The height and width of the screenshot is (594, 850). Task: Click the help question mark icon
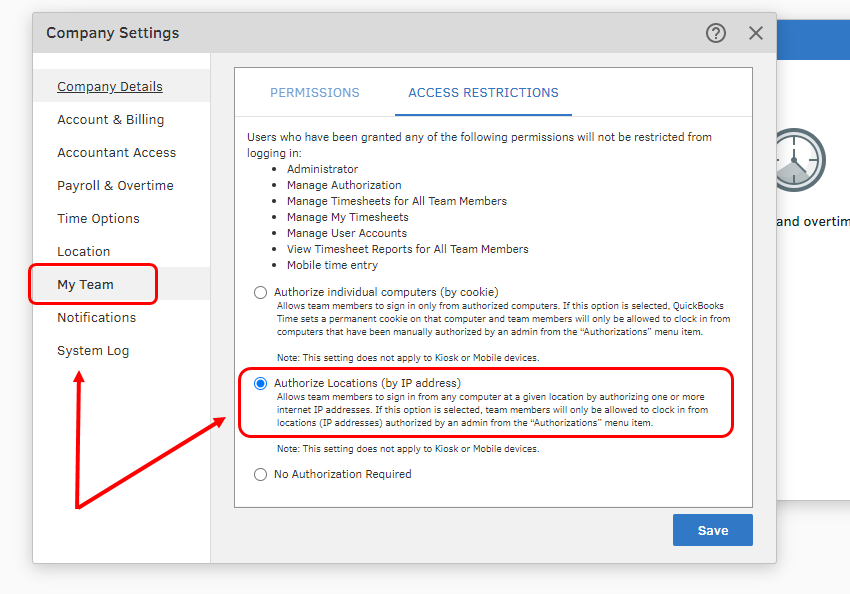click(715, 33)
